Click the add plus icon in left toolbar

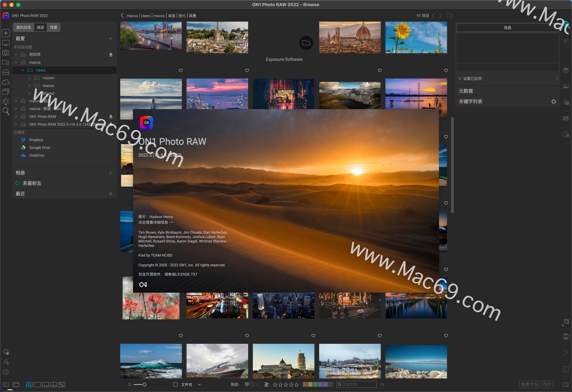tap(6, 33)
